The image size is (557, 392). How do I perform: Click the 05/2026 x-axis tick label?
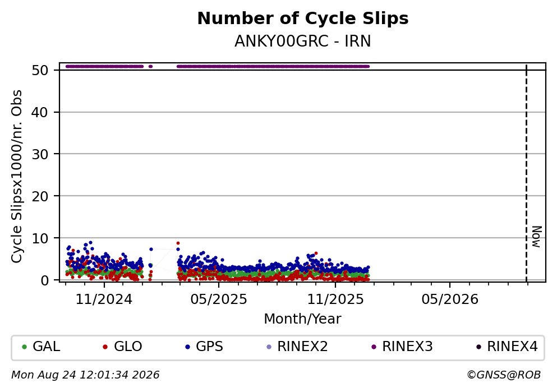(450, 299)
